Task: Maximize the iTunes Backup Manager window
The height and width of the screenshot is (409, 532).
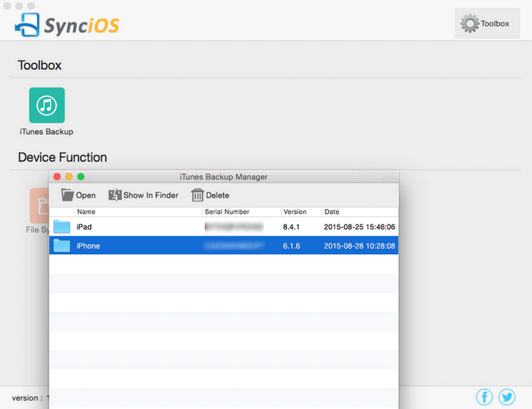Action: (x=81, y=176)
